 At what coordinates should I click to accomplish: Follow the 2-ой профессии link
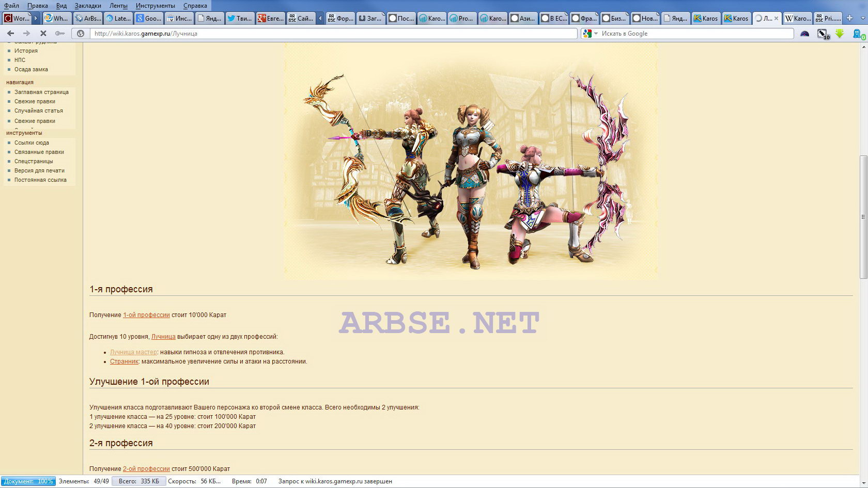(x=146, y=469)
